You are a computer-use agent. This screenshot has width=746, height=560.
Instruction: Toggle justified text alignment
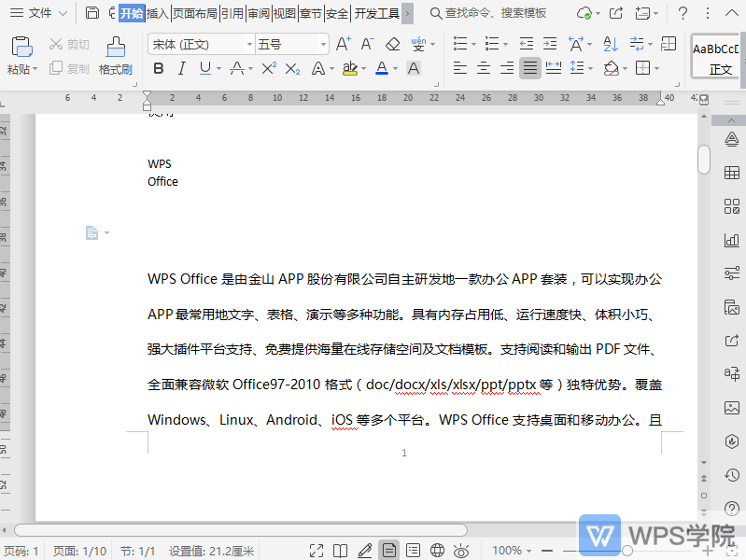pyautogui.click(x=530, y=68)
